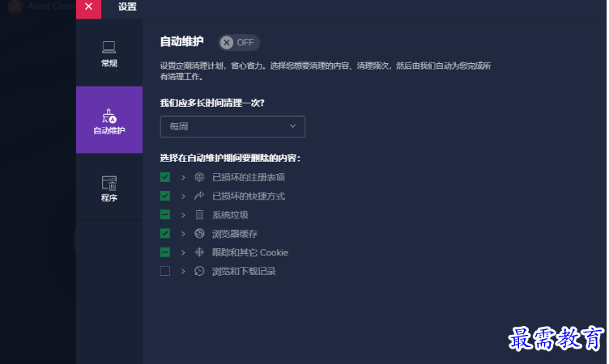Toggle the 跟踪和其它 Cookie checkbox

click(x=165, y=252)
